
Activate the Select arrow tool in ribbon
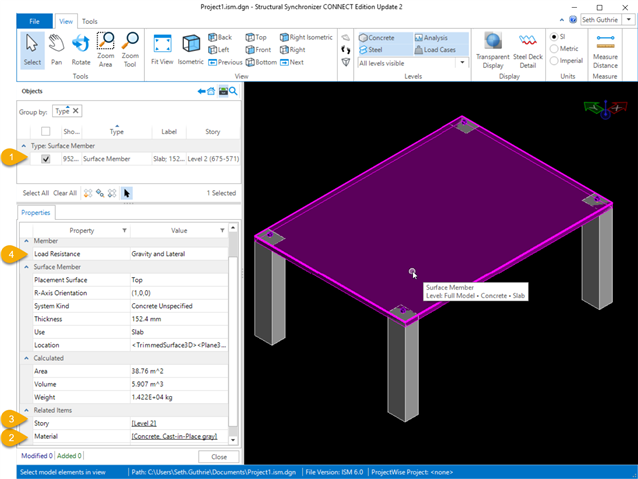[32, 50]
